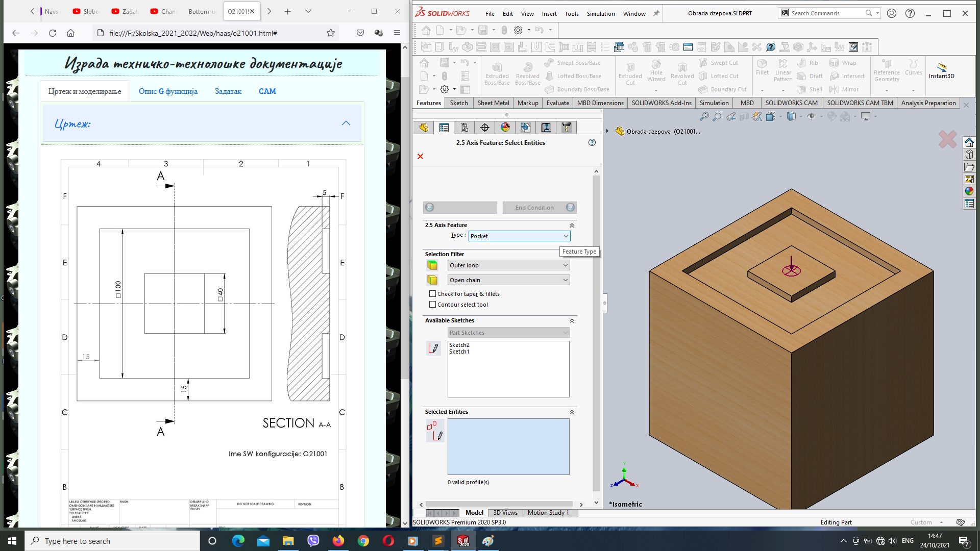This screenshot has width=980, height=551.
Task: Enable Contour select tool checkbox
Action: [x=433, y=305]
